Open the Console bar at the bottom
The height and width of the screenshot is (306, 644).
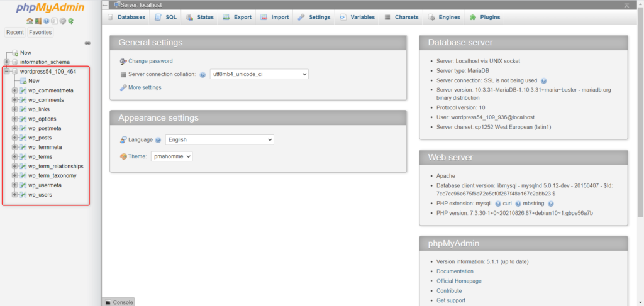coord(119,302)
